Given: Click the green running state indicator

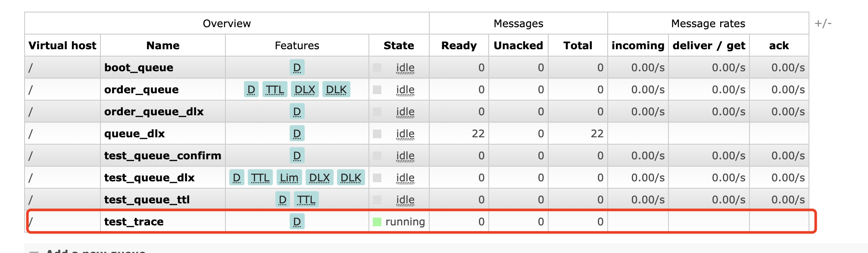Looking at the screenshot, I should point(377,222).
